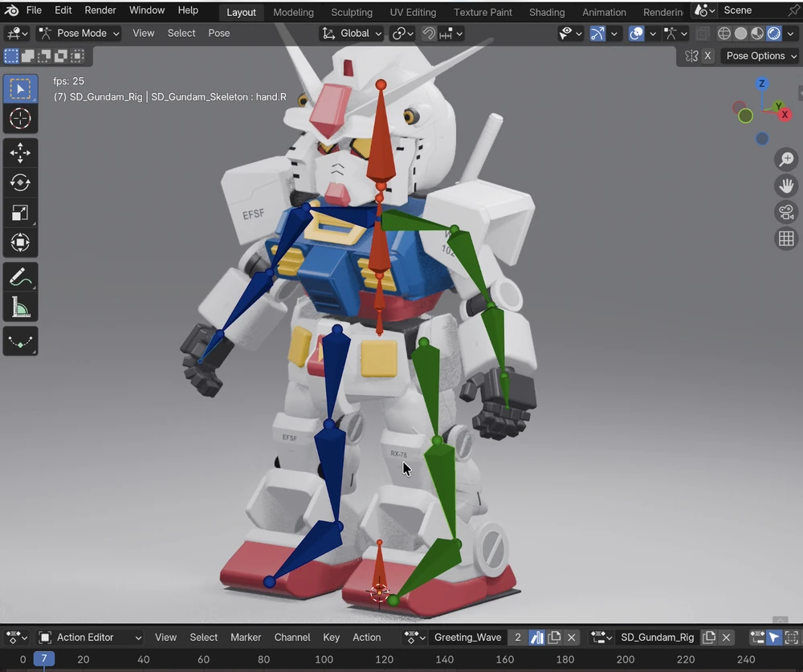Switch to wireframe viewport shading
803x672 pixels.
click(x=724, y=34)
